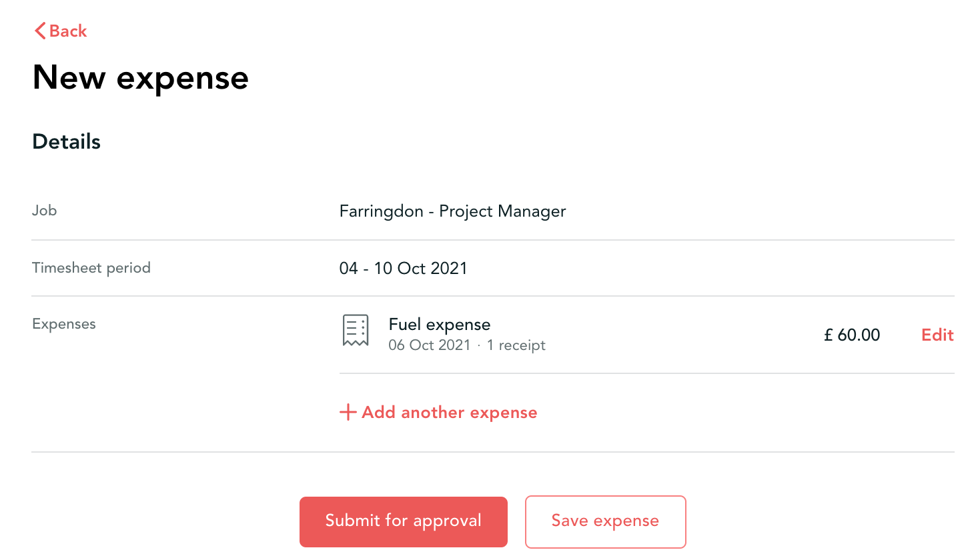Edit the Fuel expense entry
This screenshot has height=560, width=980.
[x=937, y=335]
